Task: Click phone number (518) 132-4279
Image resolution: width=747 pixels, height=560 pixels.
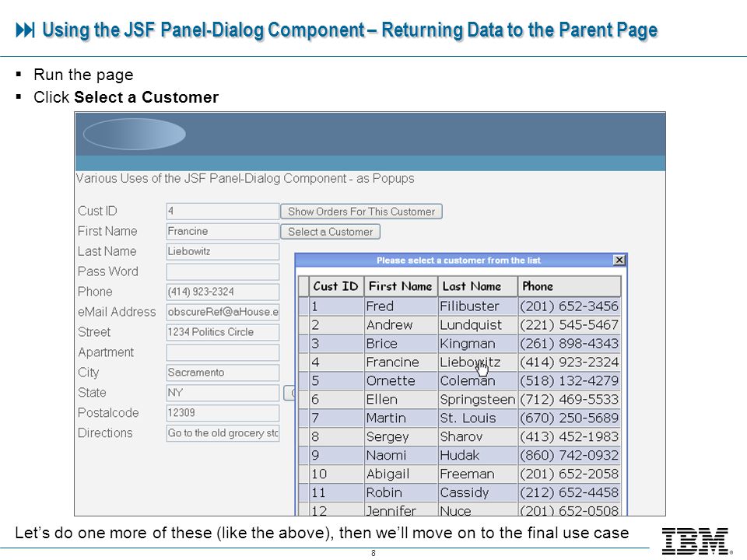Action: point(570,381)
